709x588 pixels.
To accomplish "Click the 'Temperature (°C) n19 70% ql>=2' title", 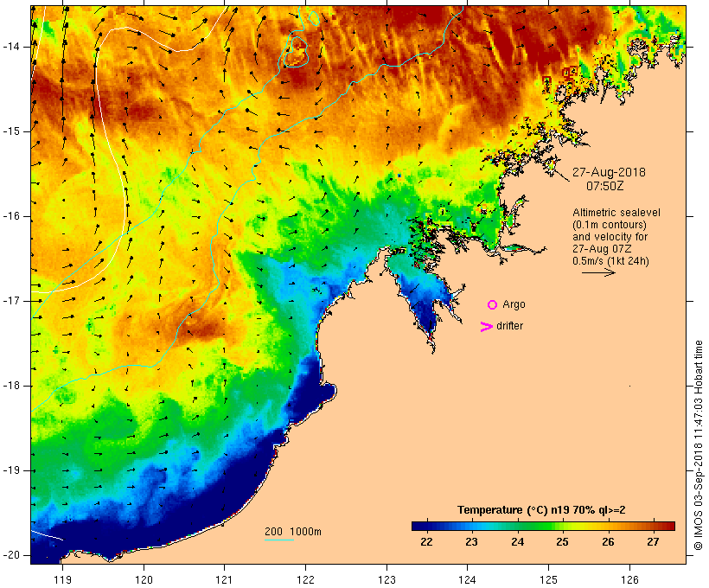I will click(x=541, y=510).
